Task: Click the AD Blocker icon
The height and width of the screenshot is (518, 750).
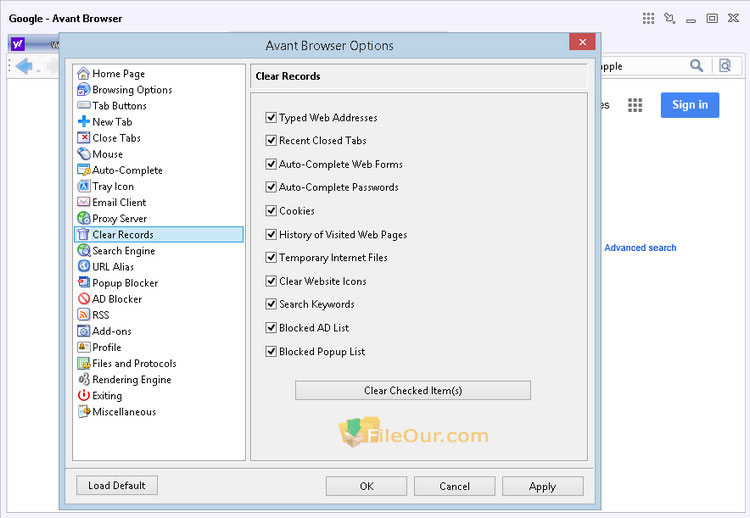Action: 84,299
